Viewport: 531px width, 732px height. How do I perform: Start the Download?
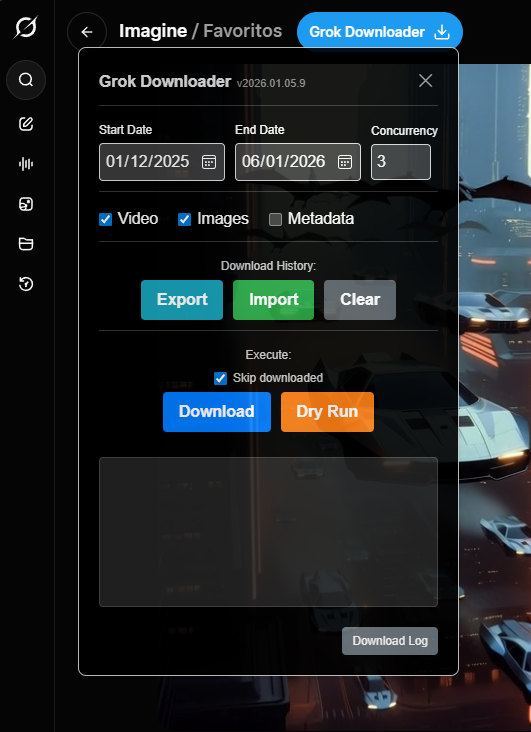(217, 412)
